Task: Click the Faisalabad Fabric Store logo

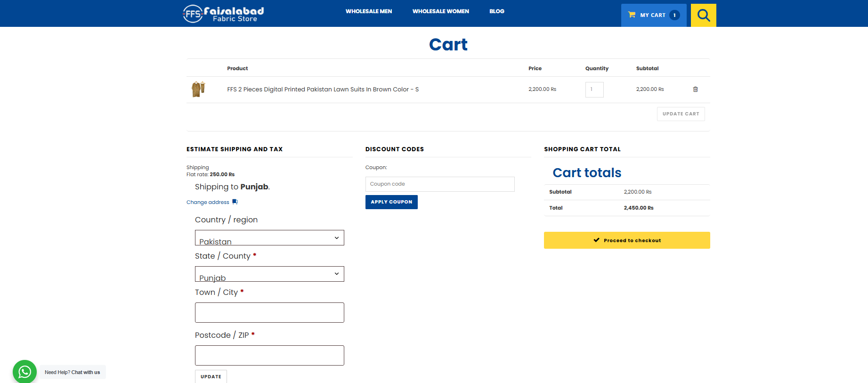Action: pyautogui.click(x=223, y=14)
